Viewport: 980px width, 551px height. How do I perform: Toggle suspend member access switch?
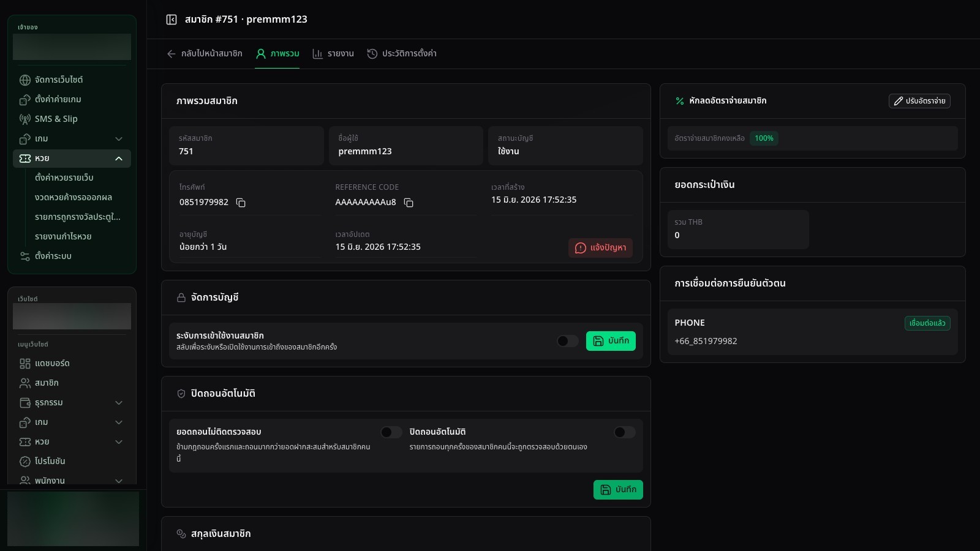[567, 341]
